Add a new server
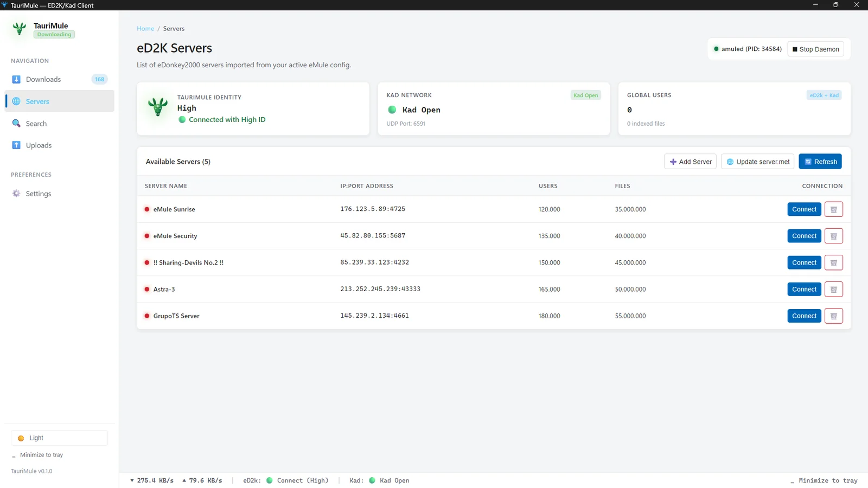 [x=690, y=162]
